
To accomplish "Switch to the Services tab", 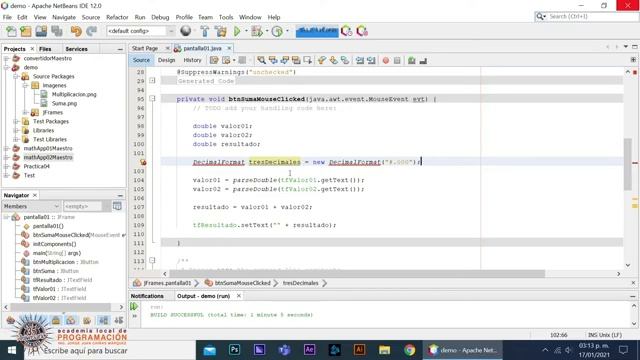I will tap(76, 49).
